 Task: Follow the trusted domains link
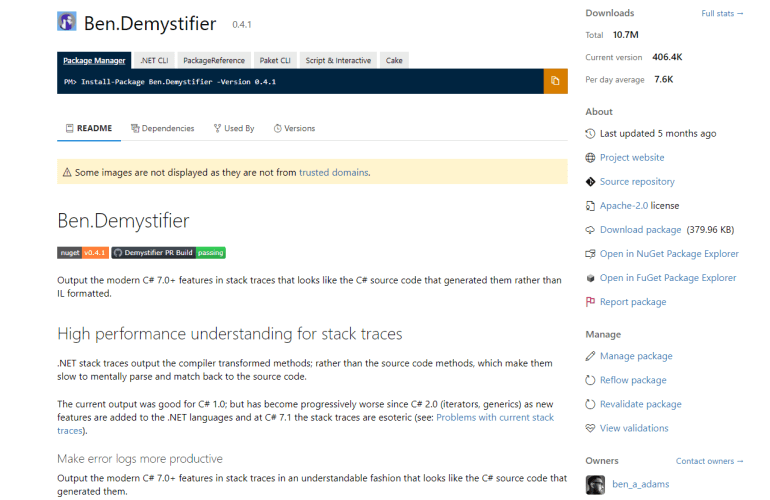click(333, 172)
